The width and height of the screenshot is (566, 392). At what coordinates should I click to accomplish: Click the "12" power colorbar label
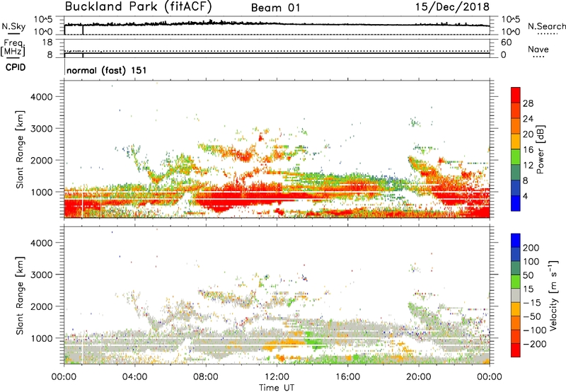click(528, 166)
